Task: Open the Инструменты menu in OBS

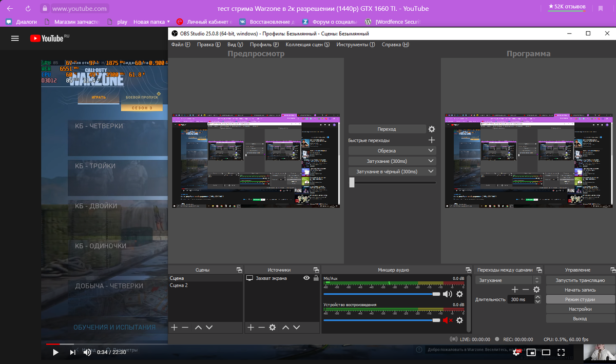Action: click(356, 45)
